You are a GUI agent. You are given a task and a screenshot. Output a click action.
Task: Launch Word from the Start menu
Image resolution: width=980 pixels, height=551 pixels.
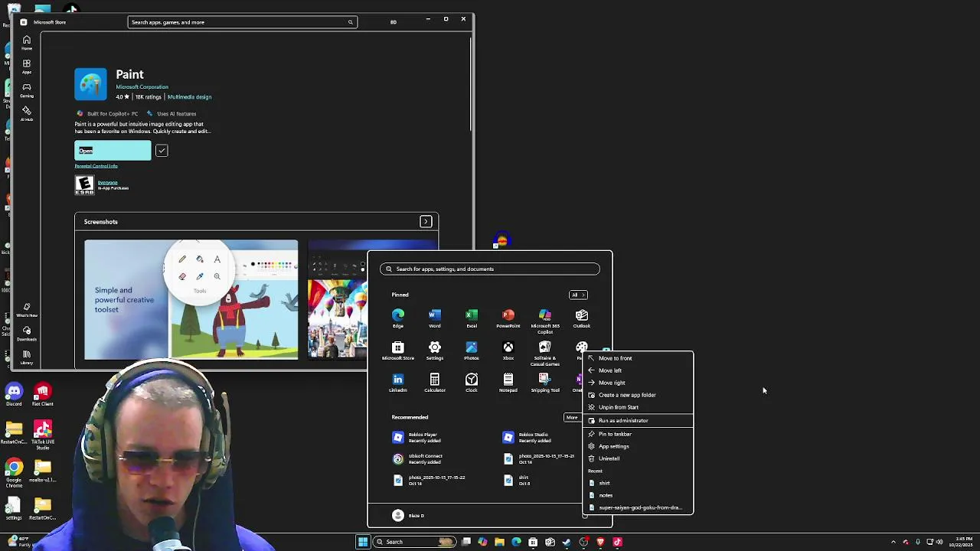435,318
